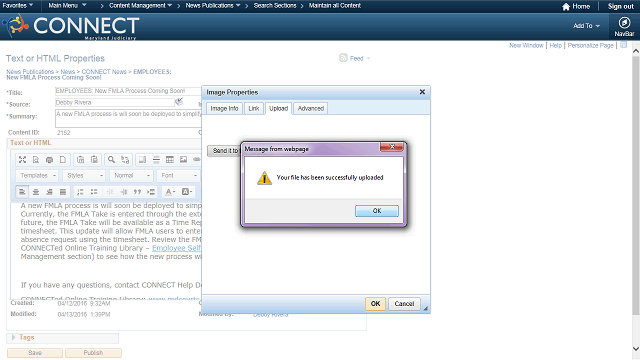Click the Find magnifier icon in editor
The height and width of the screenshot is (360, 640).
coord(111,160)
